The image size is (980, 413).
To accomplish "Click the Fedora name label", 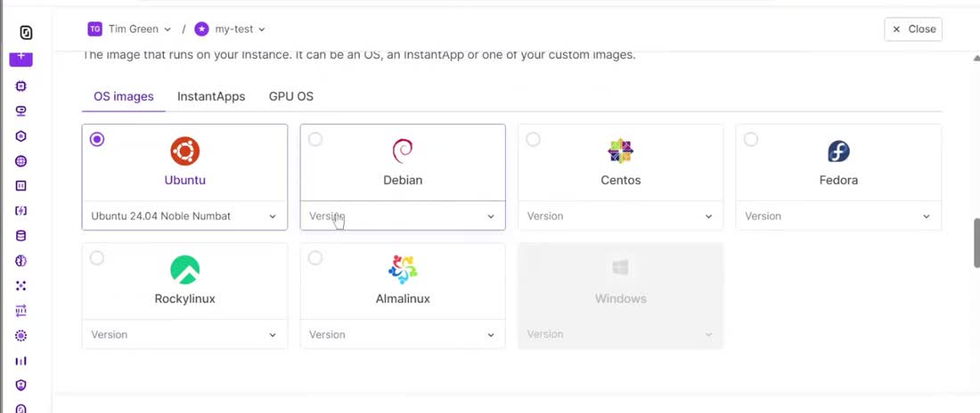I will coord(838,180).
